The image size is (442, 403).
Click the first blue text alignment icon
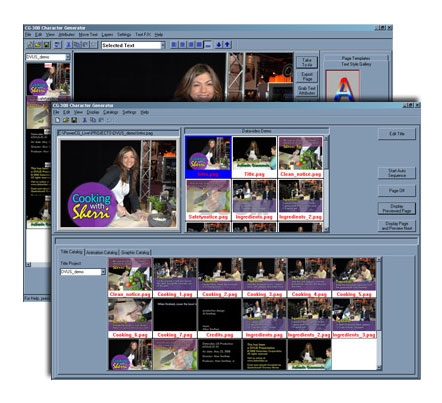[174, 45]
